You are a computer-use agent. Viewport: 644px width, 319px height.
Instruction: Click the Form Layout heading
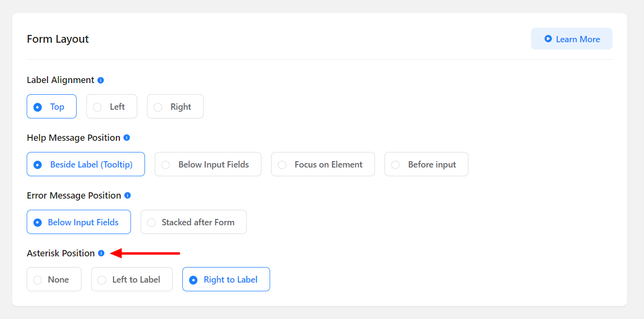click(x=58, y=39)
